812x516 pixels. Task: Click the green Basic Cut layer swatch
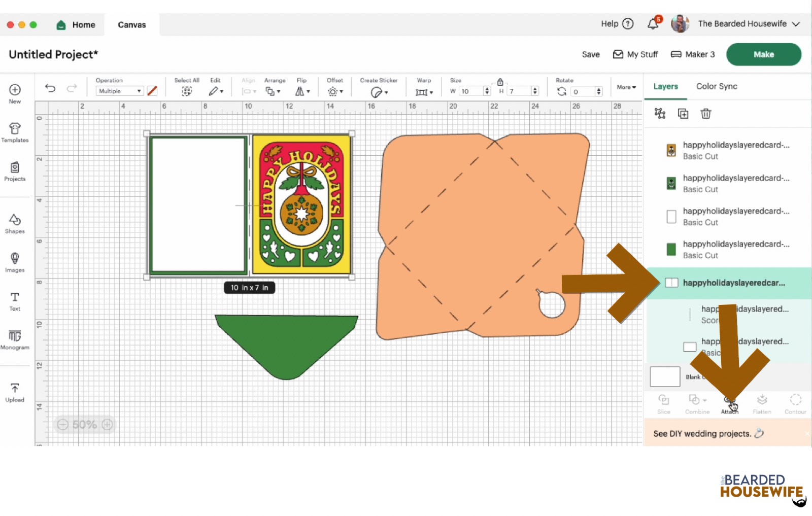tap(671, 249)
